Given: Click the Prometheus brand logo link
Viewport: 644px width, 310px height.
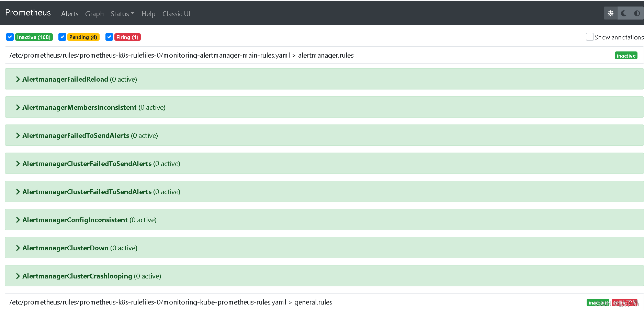Looking at the screenshot, I should pos(28,13).
